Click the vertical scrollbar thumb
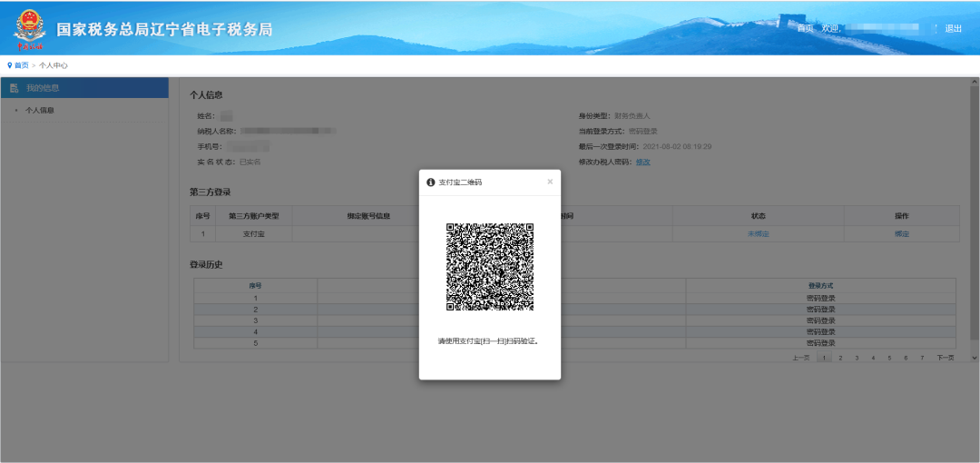This screenshot has width=980, height=463. 975,212
